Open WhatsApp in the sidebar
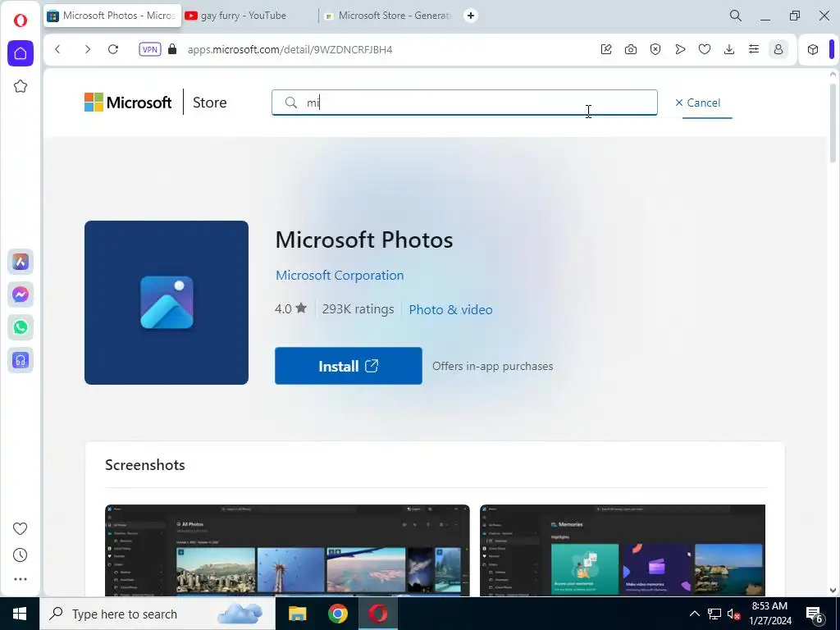 [21, 327]
